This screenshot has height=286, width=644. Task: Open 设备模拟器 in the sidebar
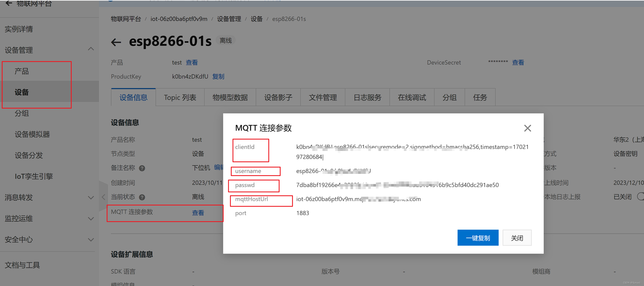(x=32, y=134)
